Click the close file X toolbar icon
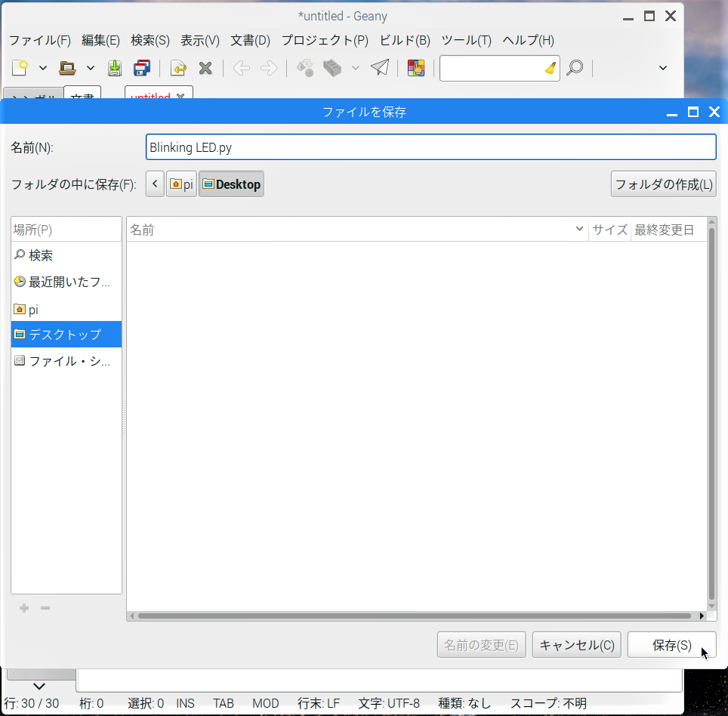The width and height of the screenshot is (728, 716). 205,68
